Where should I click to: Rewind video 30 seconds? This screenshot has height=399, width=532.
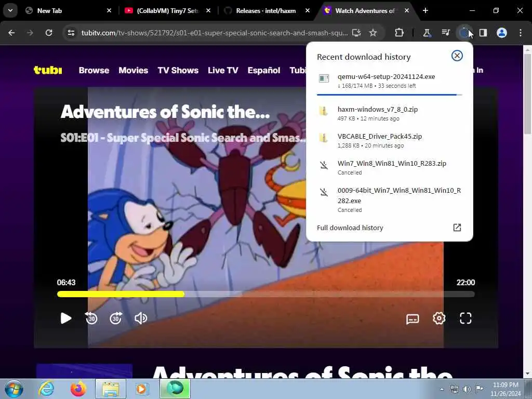pos(91,318)
